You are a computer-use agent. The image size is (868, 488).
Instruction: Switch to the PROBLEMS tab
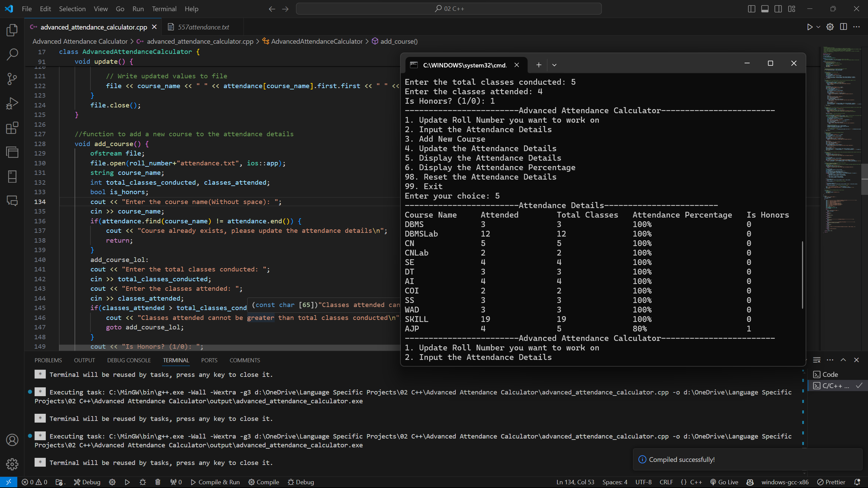point(48,360)
